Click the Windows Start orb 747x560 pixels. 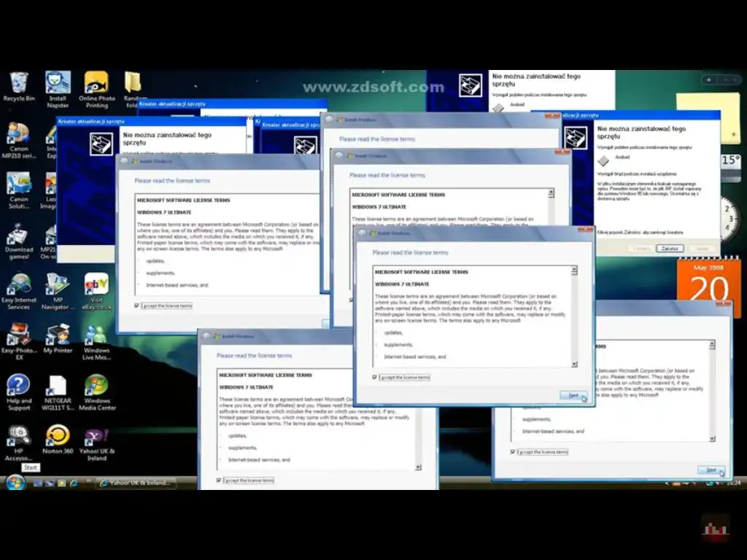click(x=15, y=483)
